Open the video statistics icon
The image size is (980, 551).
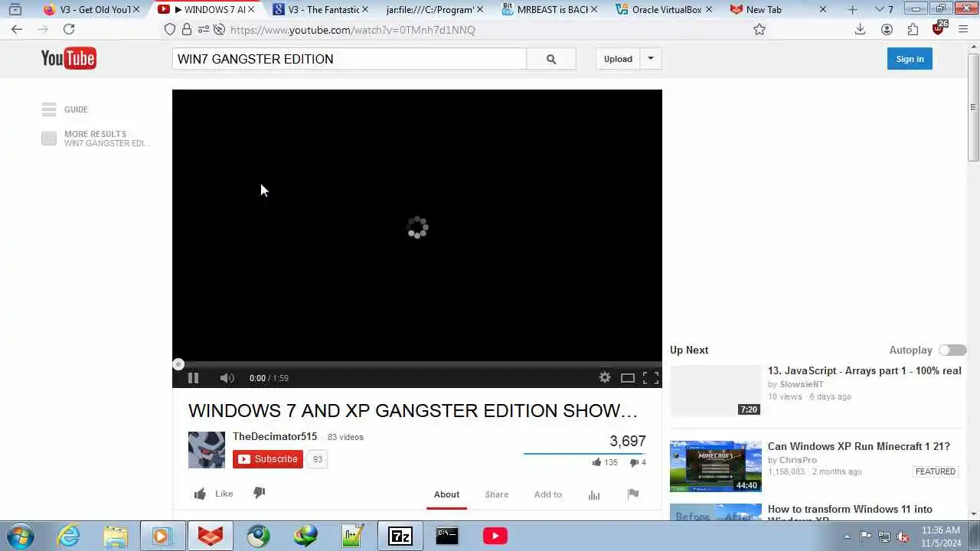pos(594,494)
